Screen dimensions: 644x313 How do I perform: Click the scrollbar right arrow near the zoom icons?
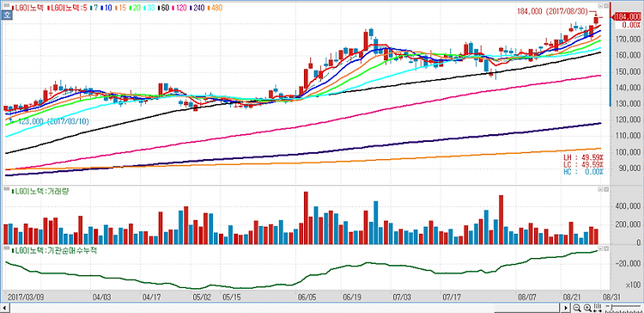tap(566, 308)
